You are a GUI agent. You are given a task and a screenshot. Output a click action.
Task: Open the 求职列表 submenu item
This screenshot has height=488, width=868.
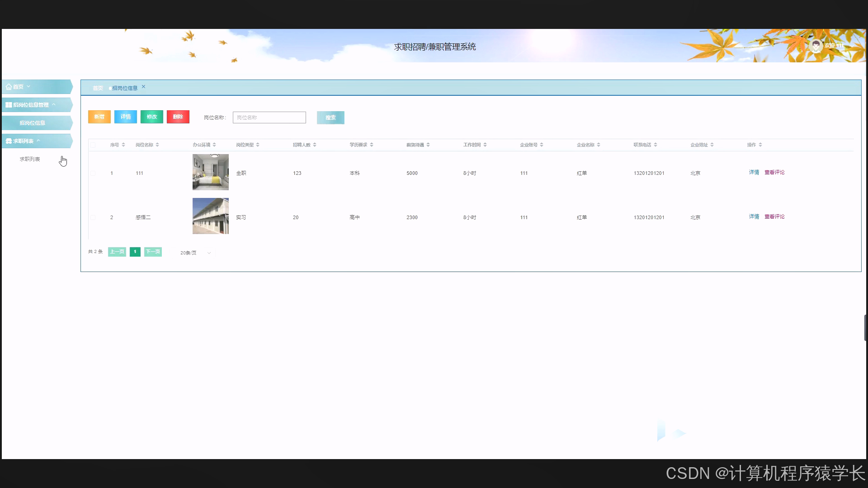[30, 159]
